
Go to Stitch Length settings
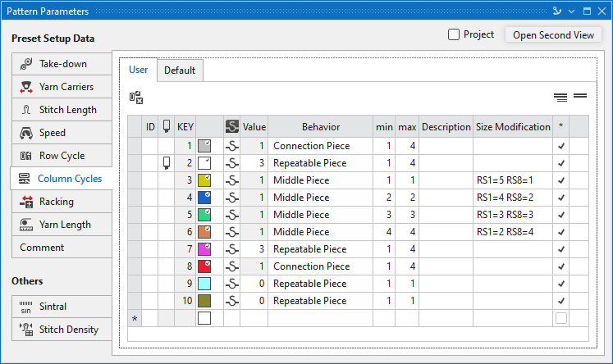point(61,110)
